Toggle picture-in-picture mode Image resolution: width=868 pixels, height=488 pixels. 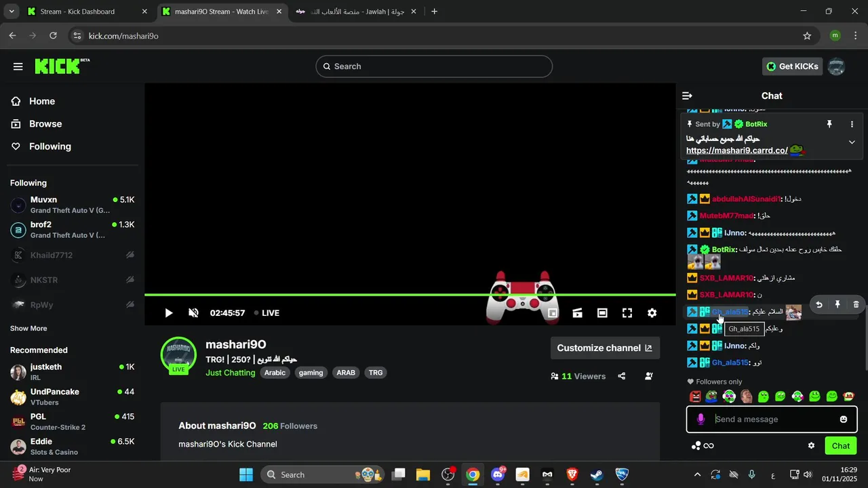tap(553, 313)
